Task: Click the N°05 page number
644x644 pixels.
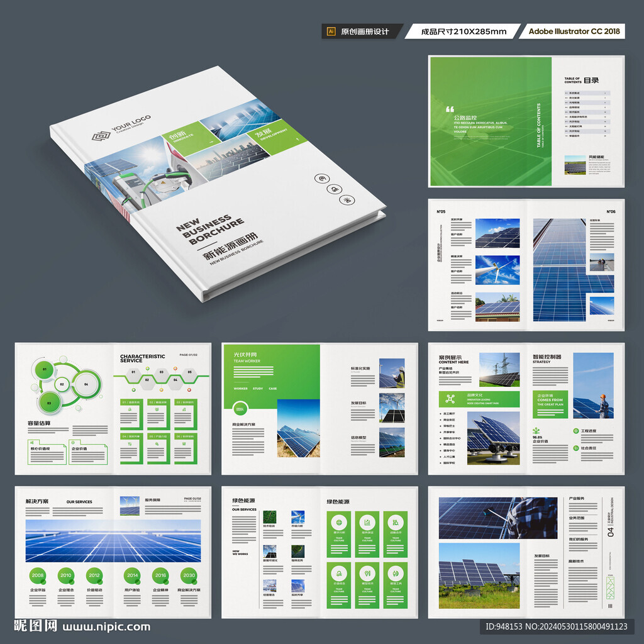Action: coord(441,211)
